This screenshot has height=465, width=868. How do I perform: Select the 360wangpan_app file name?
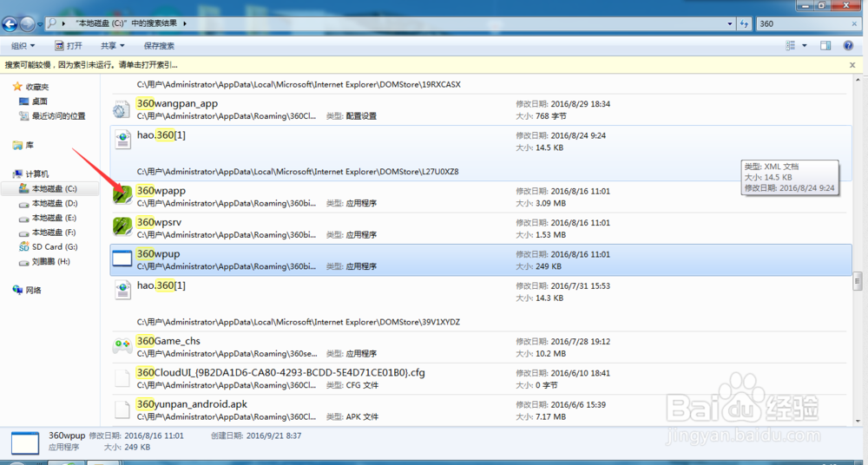point(177,103)
